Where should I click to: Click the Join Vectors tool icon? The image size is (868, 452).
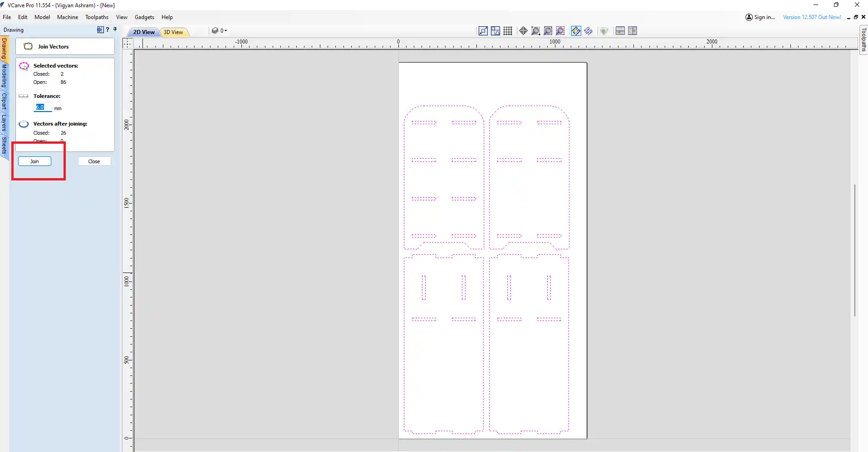point(28,46)
